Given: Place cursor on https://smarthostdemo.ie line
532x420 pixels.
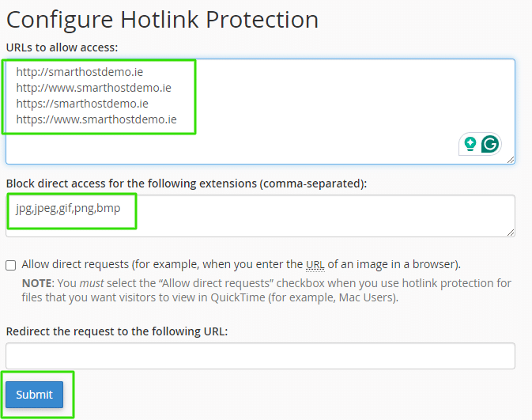Looking at the screenshot, I should 82,104.
